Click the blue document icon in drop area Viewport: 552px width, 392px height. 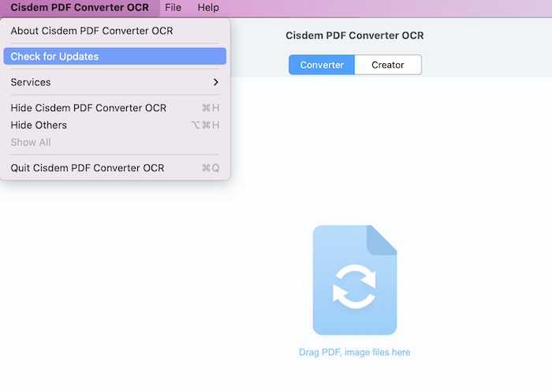pos(355,280)
